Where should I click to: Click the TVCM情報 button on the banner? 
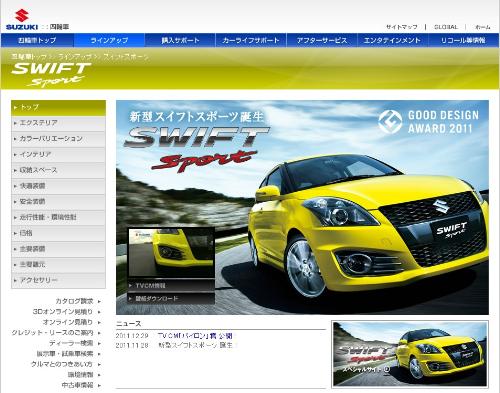(x=171, y=286)
